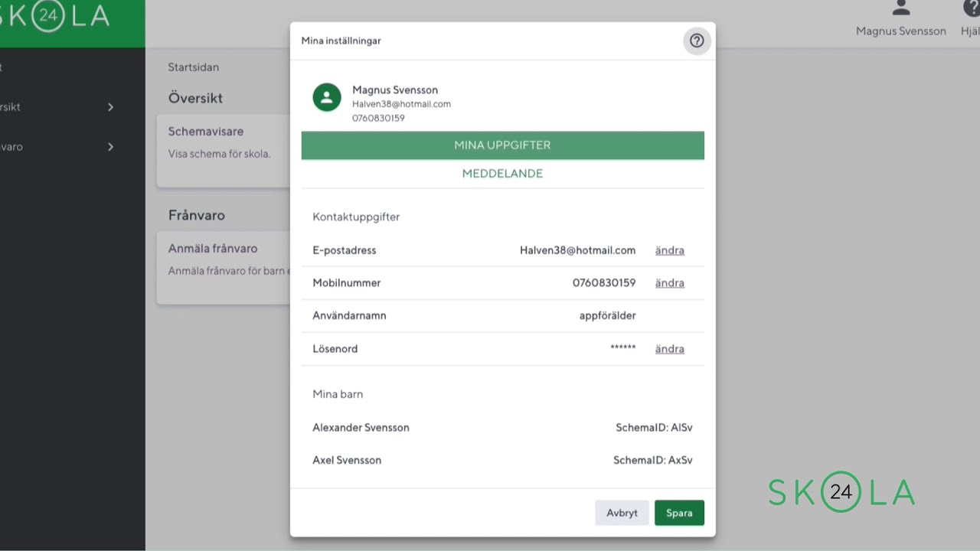Click the SchemaID: AlSv value
The height and width of the screenshot is (551, 980).
pos(654,428)
